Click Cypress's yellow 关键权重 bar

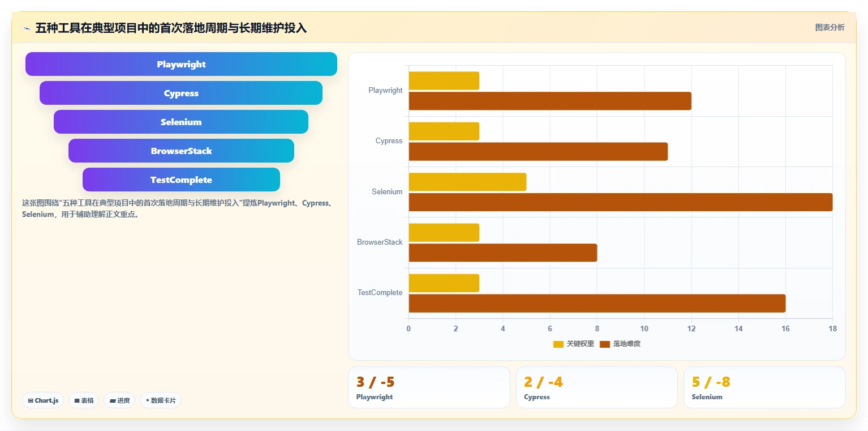444,131
